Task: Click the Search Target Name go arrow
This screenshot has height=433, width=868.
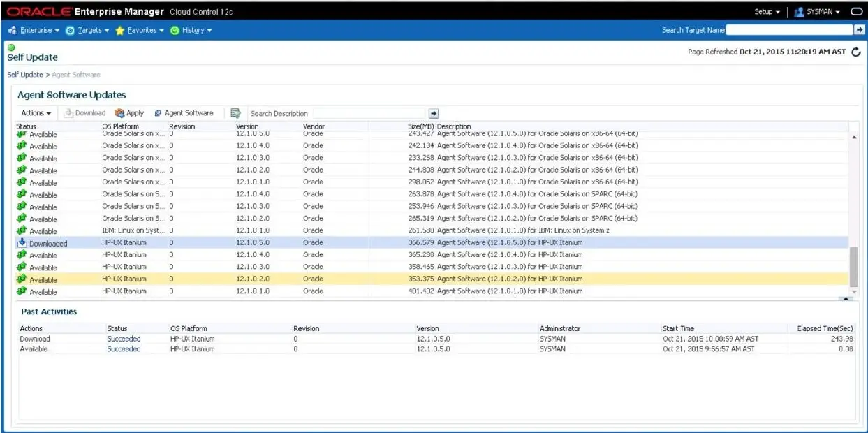Action: (x=860, y=29)
